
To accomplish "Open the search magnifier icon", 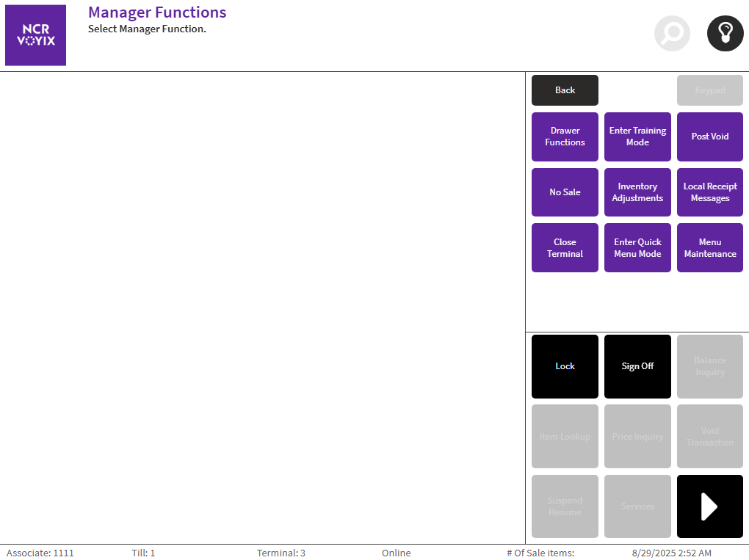I will [672, 34].
